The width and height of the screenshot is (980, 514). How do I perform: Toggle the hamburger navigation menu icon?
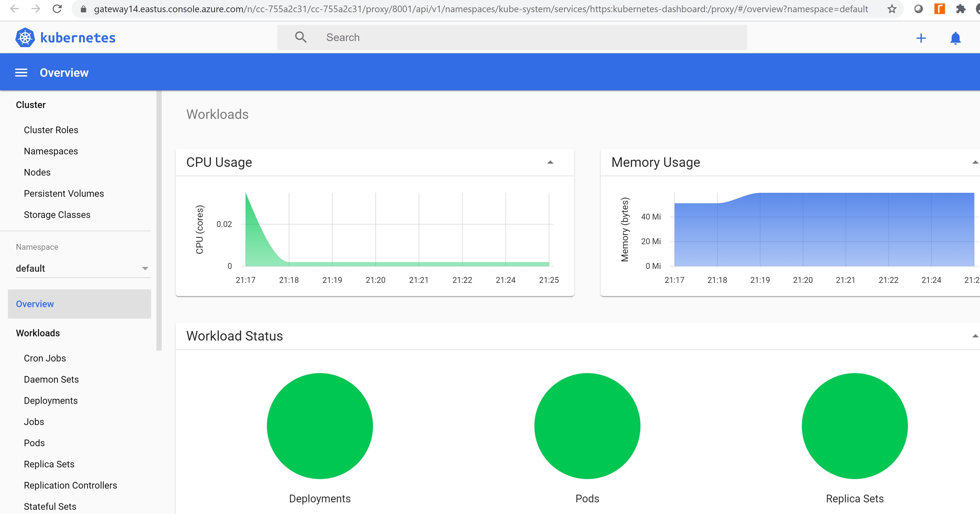point(21,73)
